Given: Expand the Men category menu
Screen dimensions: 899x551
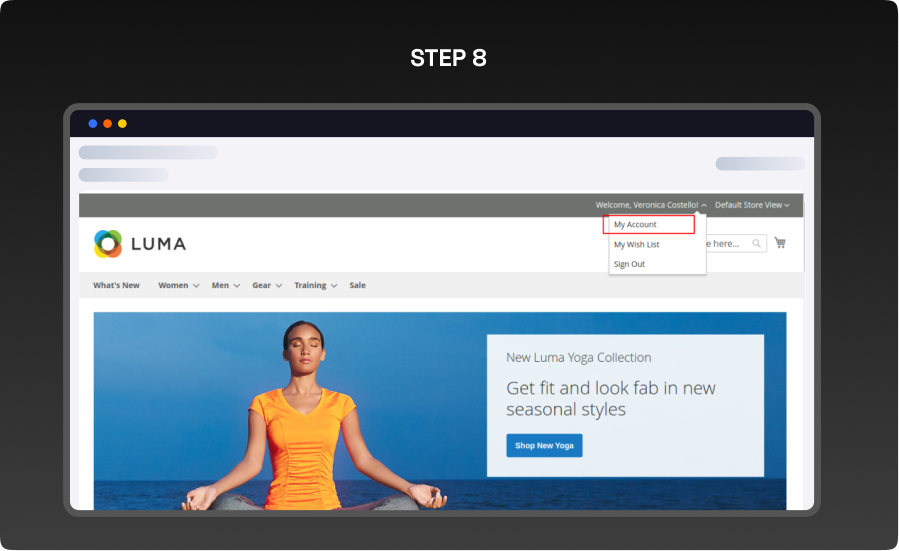Looking at the screenshot, I should [x=225, y=285].
